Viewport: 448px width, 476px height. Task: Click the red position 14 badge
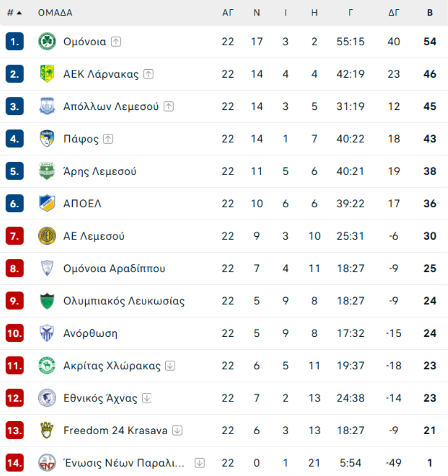coord(14,463)
